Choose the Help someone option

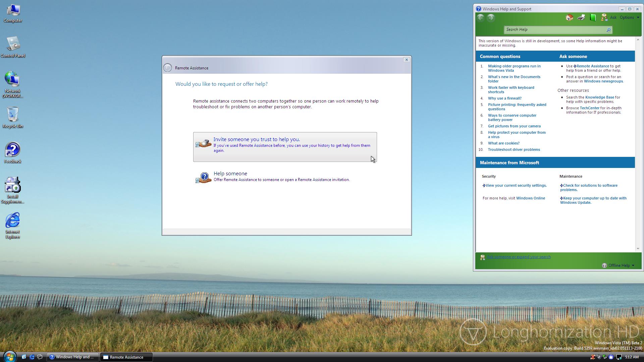(230, 174)
